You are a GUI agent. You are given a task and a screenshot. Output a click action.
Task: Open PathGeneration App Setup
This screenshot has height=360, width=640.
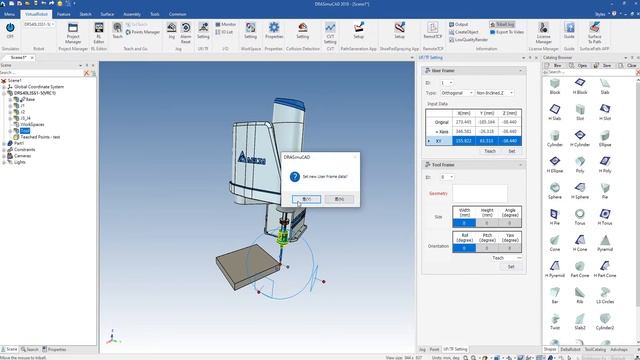pos(358,30)
